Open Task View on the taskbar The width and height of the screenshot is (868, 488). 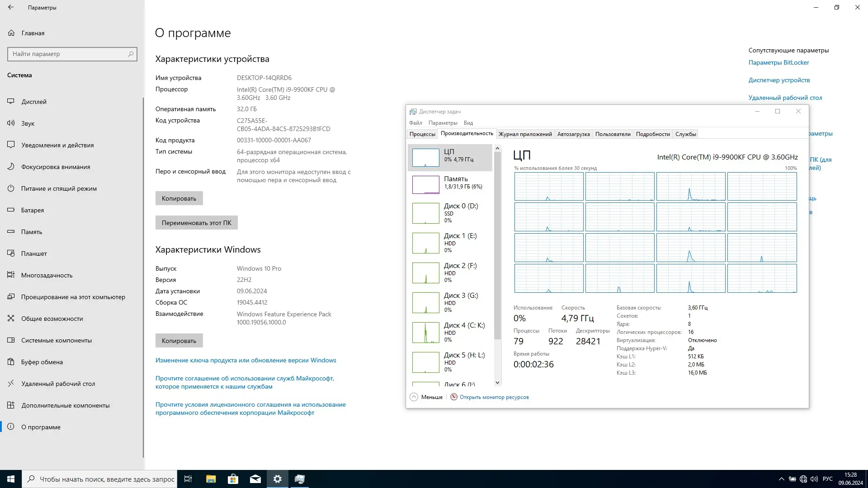tap(188, 479)
